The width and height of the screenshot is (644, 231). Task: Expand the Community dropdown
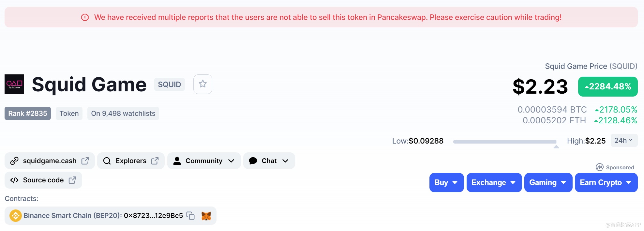(x=204, y=161)
